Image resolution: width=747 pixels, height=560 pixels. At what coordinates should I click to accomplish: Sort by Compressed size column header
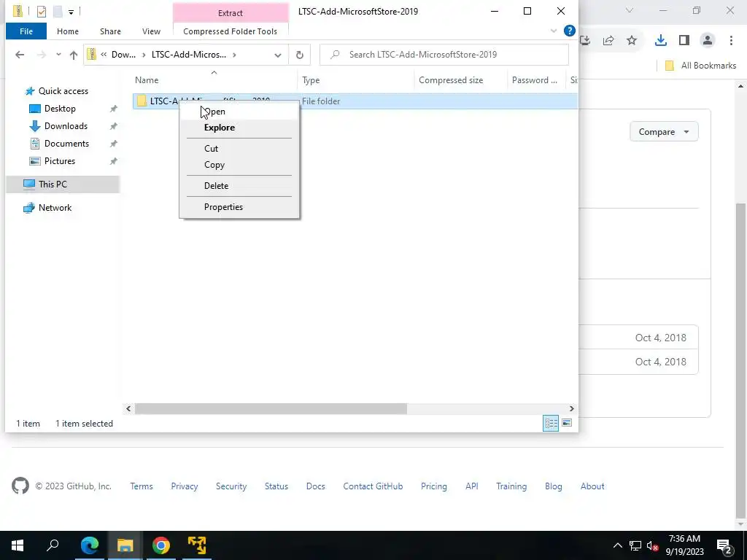point(451,80)
